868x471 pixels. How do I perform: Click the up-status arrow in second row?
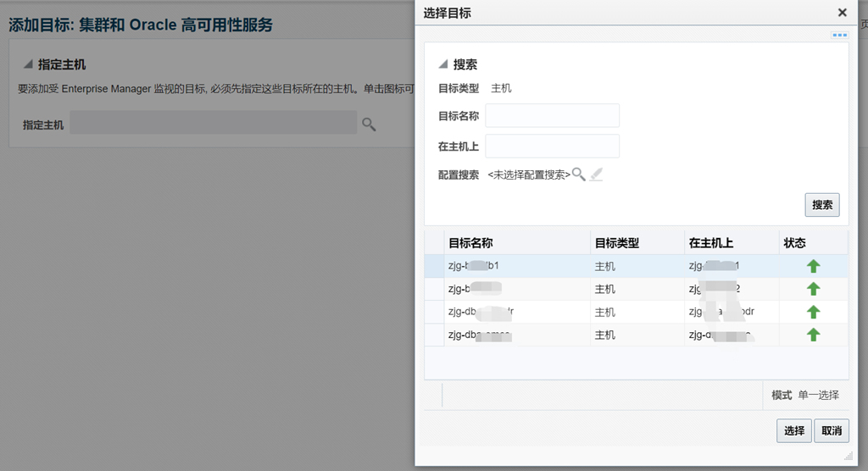813,289
